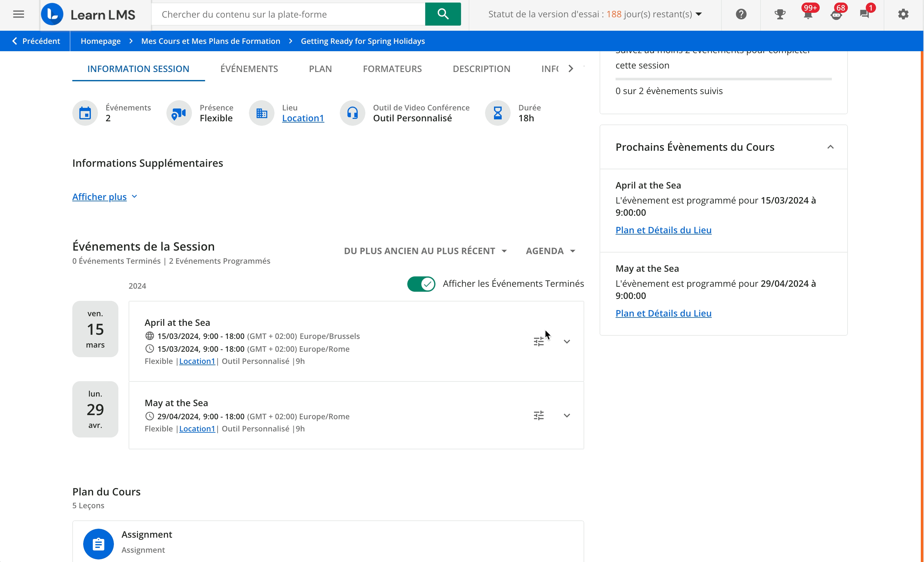Open the settings gear icon

(904, 14)
